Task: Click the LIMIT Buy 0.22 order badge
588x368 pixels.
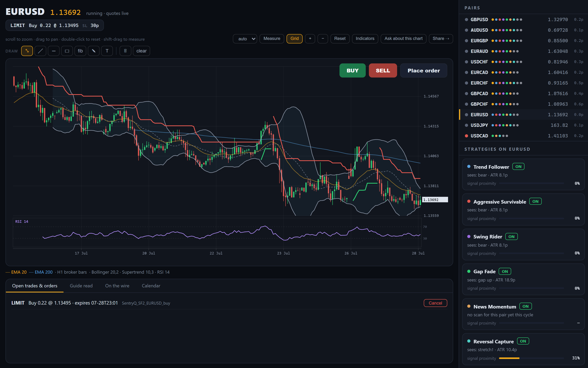Action: 55,25
